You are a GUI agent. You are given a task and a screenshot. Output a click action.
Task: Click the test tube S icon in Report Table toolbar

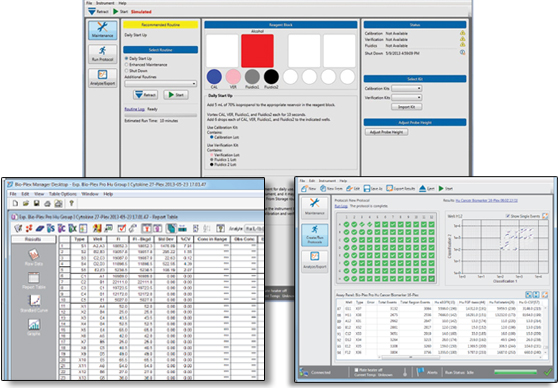coord(51,228)
